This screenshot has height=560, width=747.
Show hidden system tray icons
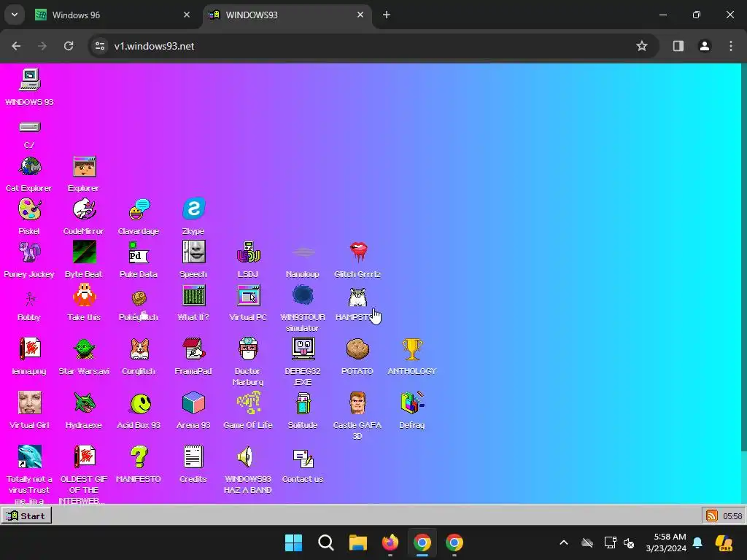tap(564, 542)
